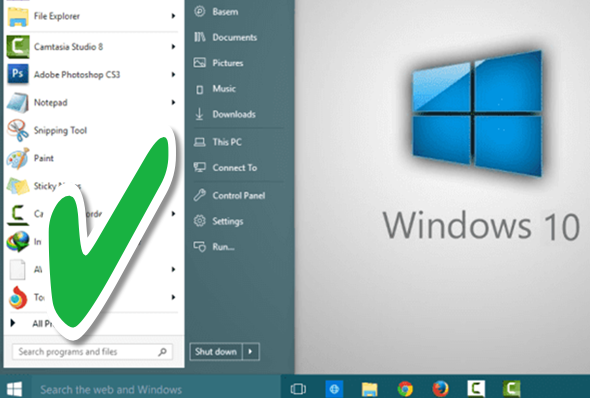Image resolution: width=590 pixels, height=398 pixels.
Task: Open Shut down options arrow
Action: [x=251, y=352]
